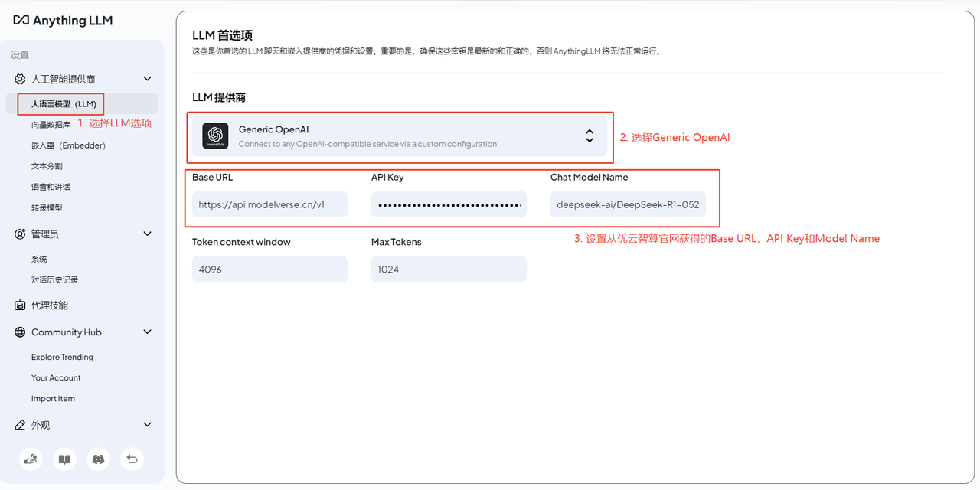Click the 人工智能提供商 section label

64,79
